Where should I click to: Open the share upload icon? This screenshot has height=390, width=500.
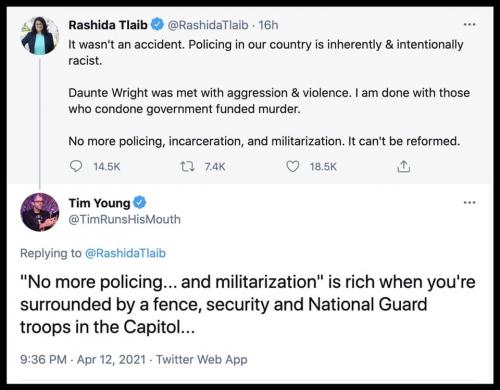403,166
